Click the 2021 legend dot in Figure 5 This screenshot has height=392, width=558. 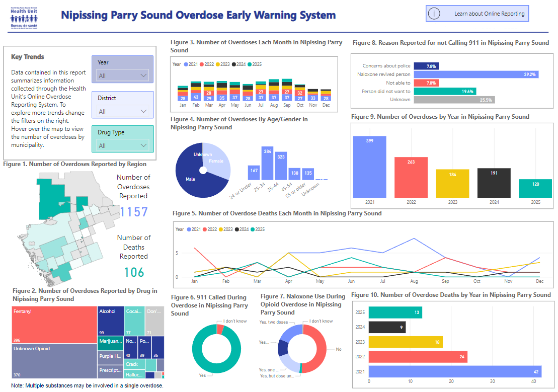click(x=190, y=229)
